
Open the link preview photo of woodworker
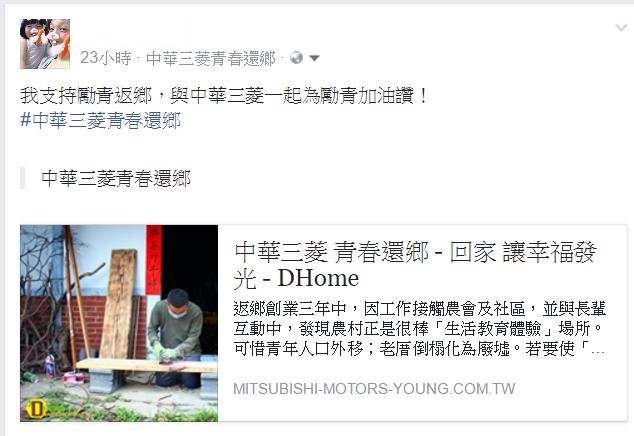click(x=119, y=323)
